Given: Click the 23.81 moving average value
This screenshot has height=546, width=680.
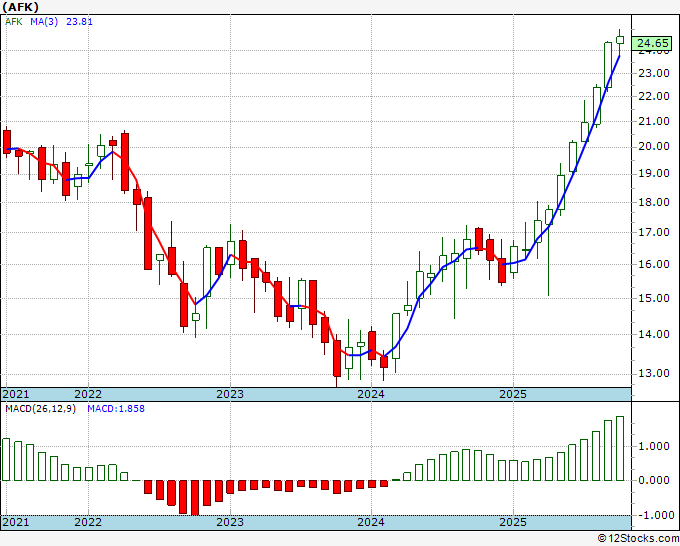Looking at the screenshot, I should pyautogui.click(x=79, y=22).
